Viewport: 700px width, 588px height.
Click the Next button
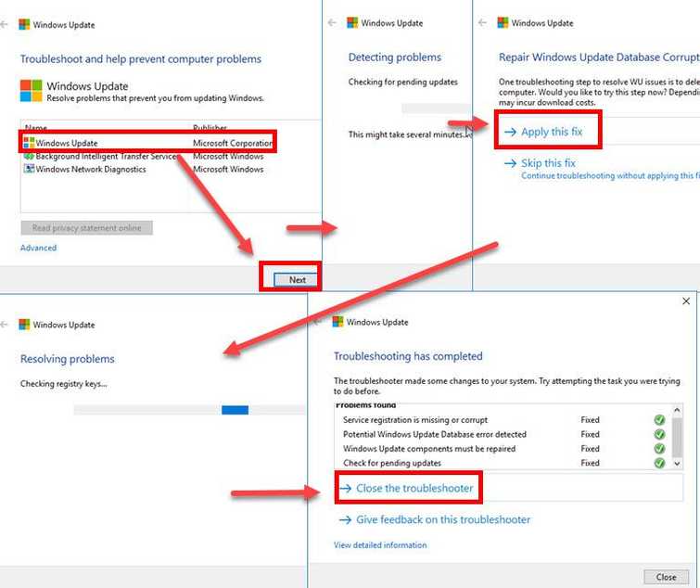pyautogui.click(x=297, y=280)
